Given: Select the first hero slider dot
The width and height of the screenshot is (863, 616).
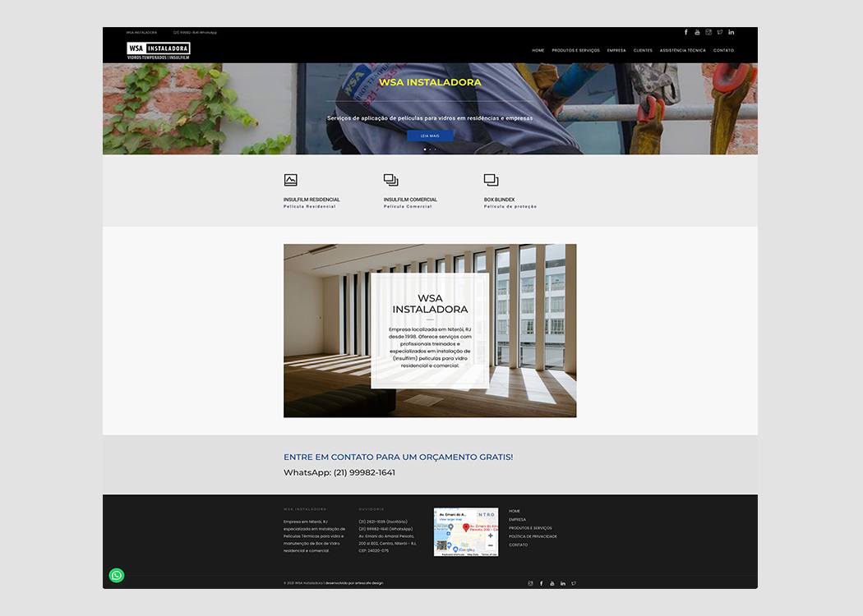Looking at the screenshot, I should click(x=424, y=149).
